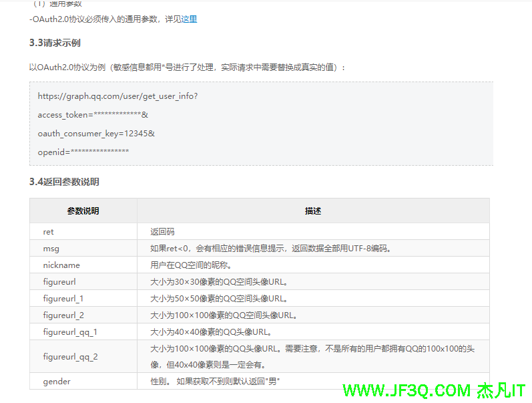The image size is (532, 403).
Task: Select the 'msg' parameter cell
Action: click(x=51, y=249)
